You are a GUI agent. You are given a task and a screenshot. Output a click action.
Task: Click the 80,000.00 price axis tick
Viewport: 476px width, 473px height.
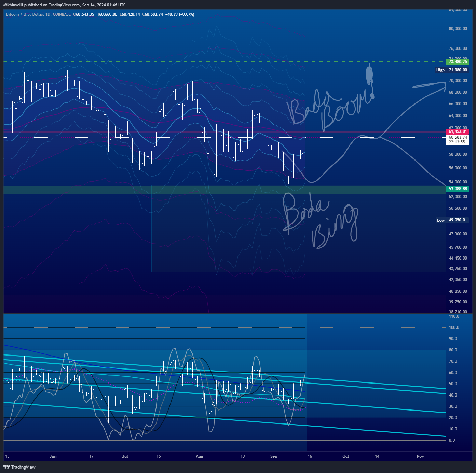click(458, 29)
